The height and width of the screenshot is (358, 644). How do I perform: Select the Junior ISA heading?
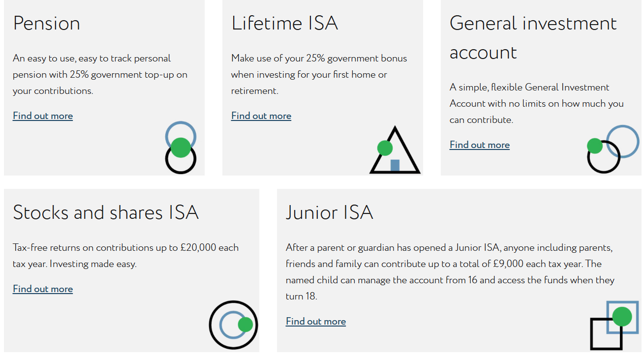tap(330, 212)
